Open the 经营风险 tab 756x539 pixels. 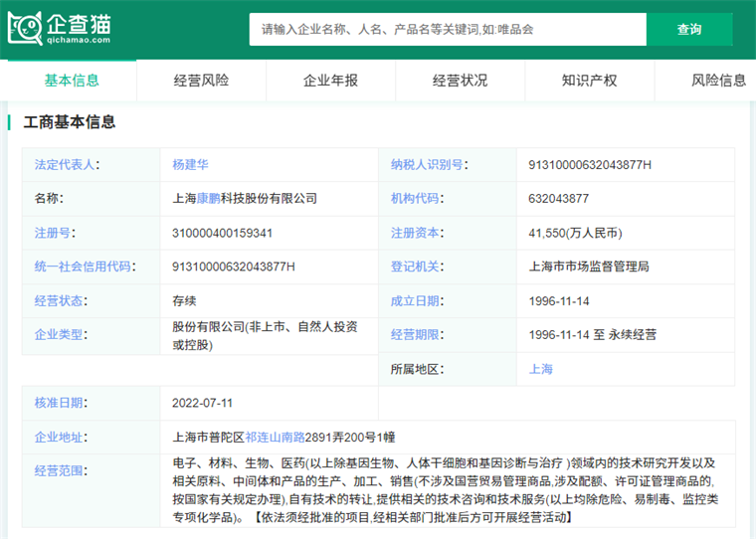coord(201,81)
